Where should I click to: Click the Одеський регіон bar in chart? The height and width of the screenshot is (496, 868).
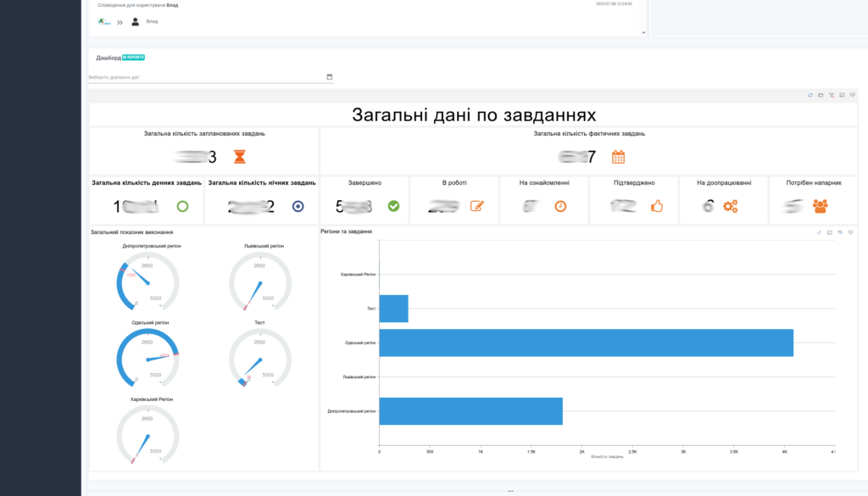(x=586, y=343)
